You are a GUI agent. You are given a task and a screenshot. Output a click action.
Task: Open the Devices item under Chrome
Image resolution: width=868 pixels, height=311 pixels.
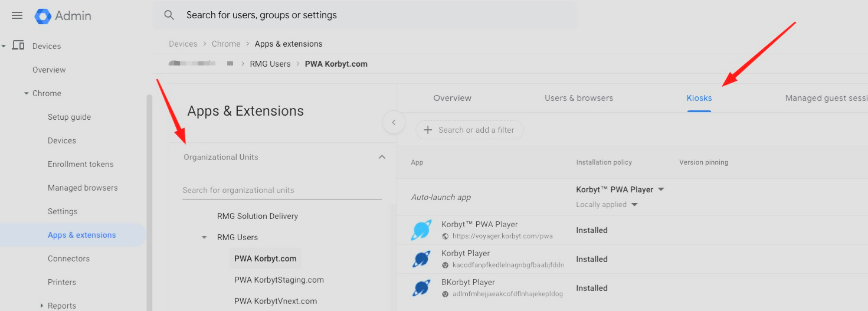62,140
